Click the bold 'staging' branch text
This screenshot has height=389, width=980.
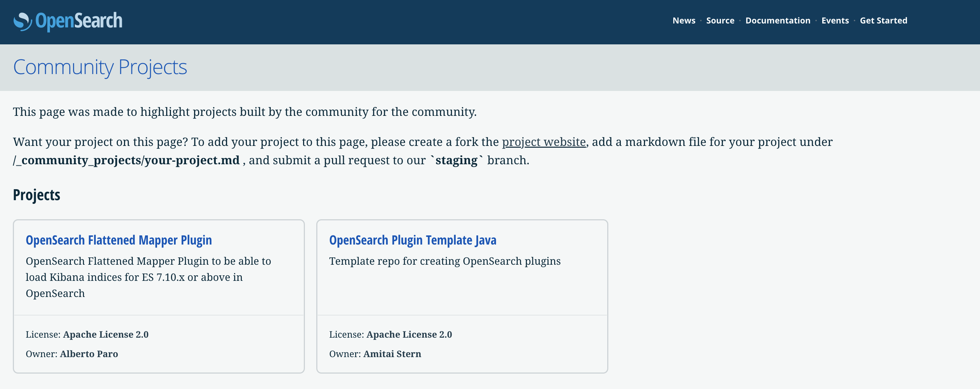(x=456, y=161)
